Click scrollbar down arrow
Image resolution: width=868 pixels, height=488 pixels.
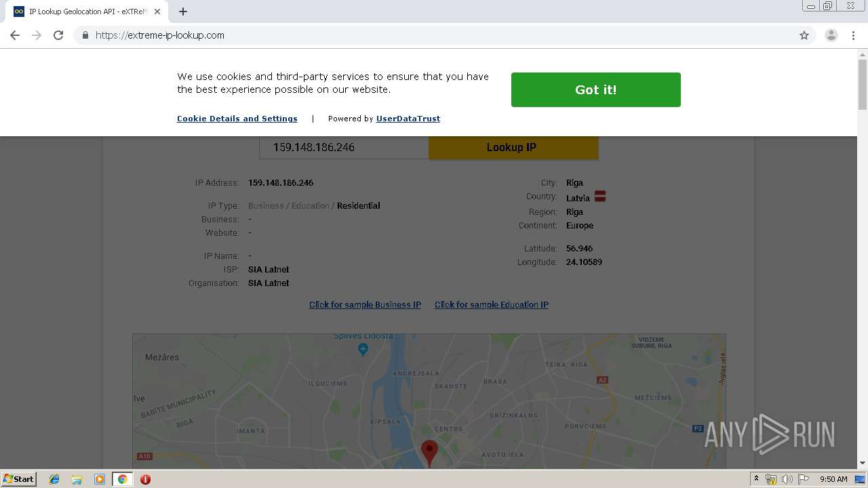[x=863, y=464]
